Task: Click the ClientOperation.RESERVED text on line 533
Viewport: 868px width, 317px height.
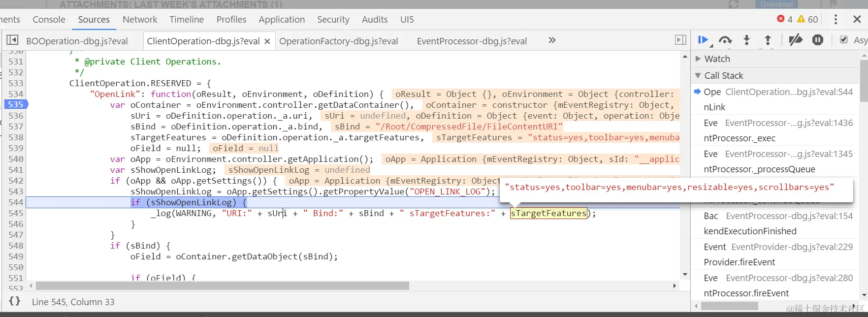Action: [130, 83]
